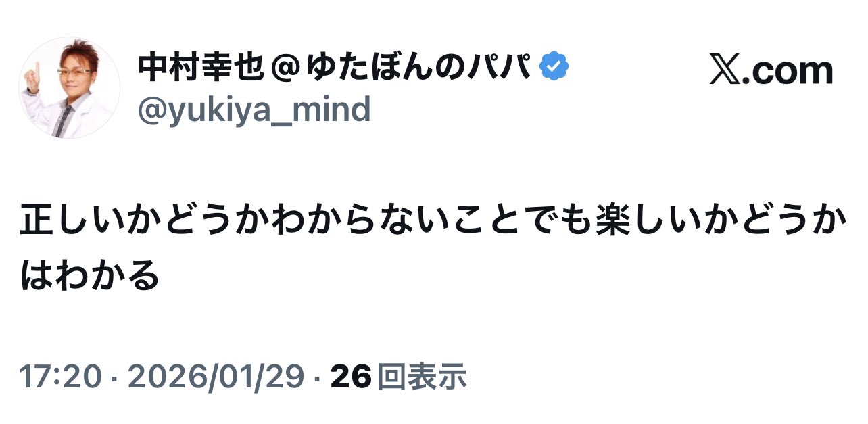Click the blue verified checkmark badge
This screenshot has height=424, width=868.
[x=554, y=67]
